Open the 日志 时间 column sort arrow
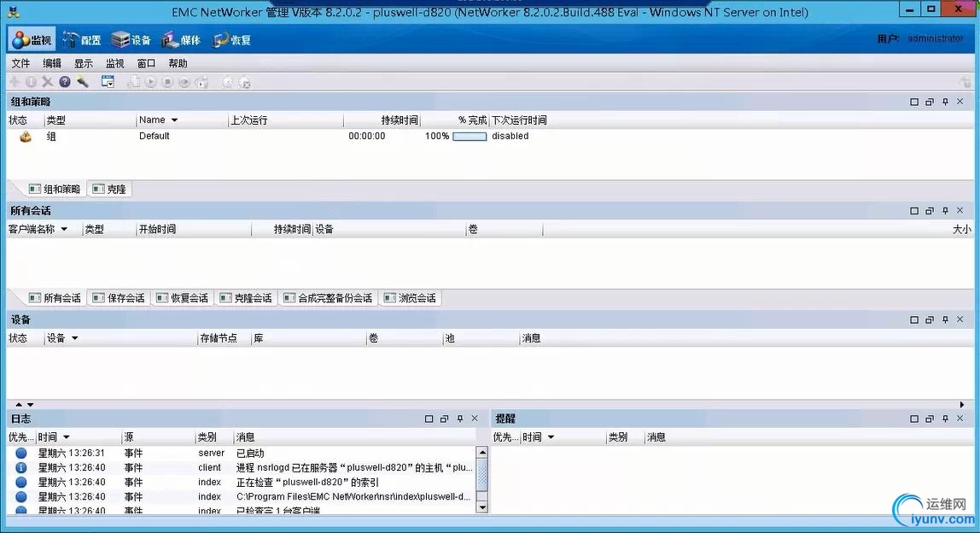The image size is (980, 533). (x=67, y=437)
